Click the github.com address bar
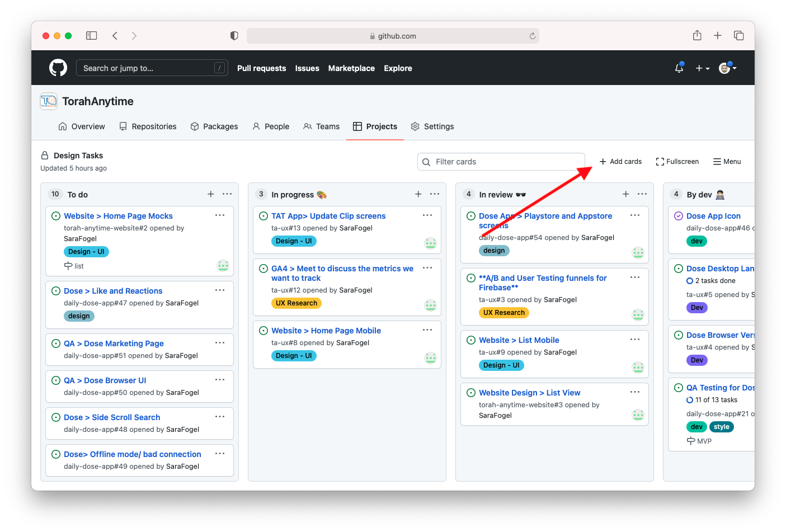The width and height of the screenshot is (786, 532). (393, 36)
